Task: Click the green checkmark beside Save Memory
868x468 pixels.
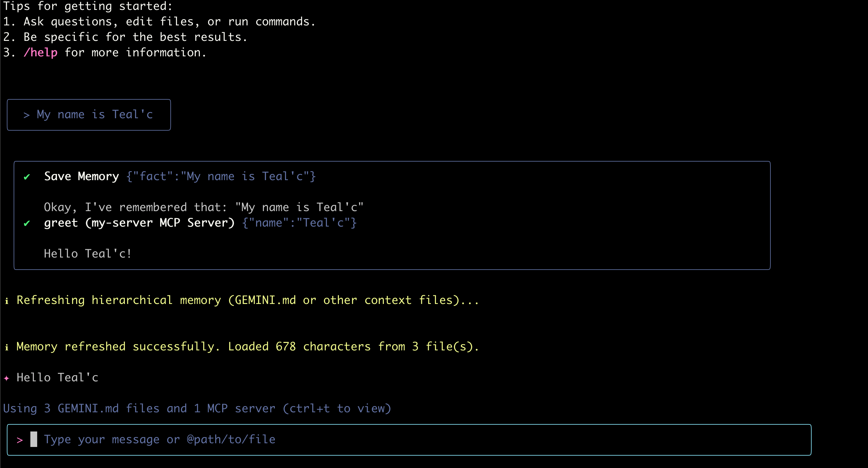Action: 27,177
